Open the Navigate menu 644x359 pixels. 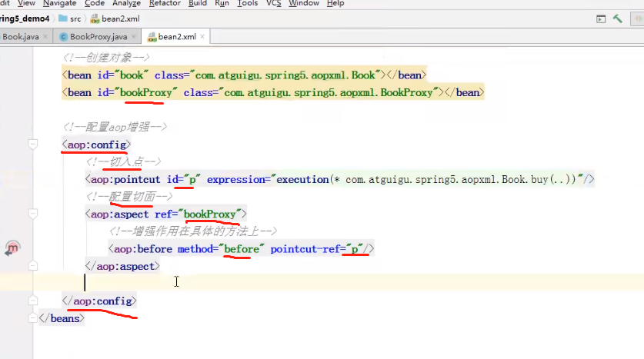pyautogui.click(x=59, y=3)
